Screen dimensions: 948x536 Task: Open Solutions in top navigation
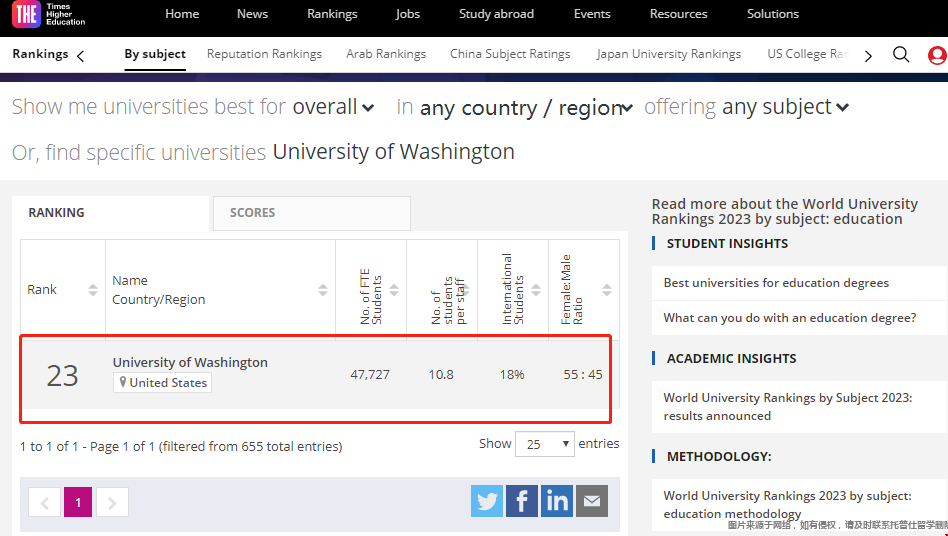(773, 14)
